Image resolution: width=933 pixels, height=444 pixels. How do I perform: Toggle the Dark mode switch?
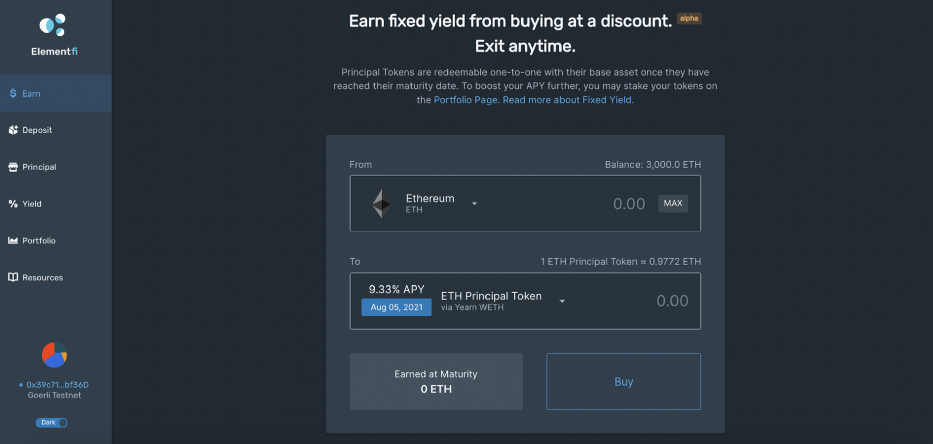click(51, 423)
